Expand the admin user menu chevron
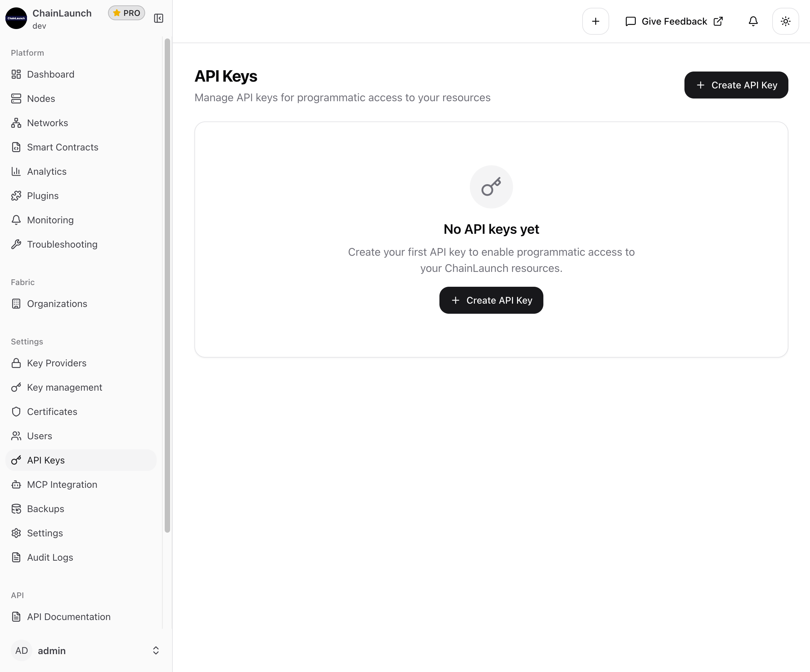Screen dimensions: 810x672 (x=156, y=650)
